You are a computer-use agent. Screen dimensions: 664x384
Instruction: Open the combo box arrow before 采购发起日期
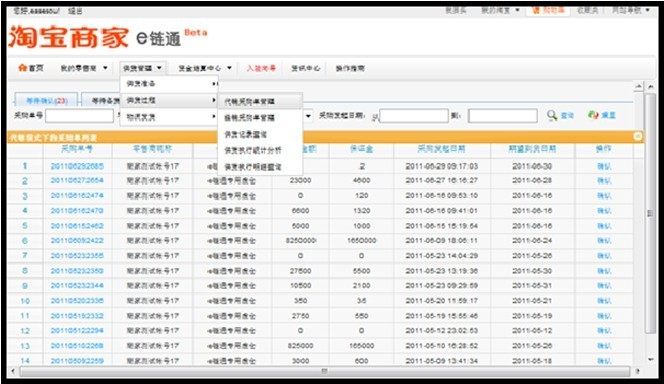click(308, 116)
